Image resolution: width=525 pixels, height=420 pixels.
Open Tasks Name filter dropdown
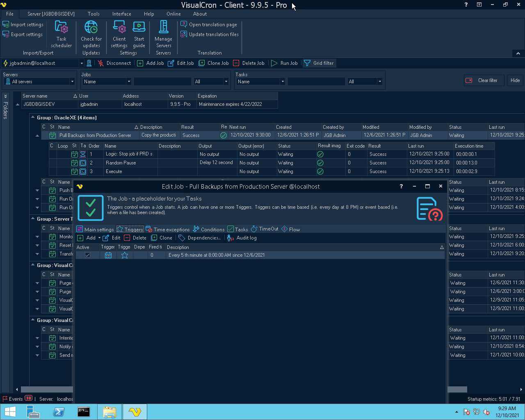tap(282, 82)
